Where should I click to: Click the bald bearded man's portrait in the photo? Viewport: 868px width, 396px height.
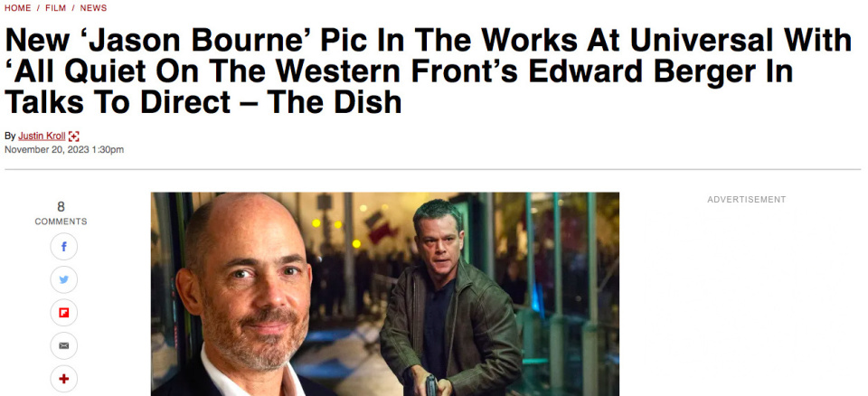pyautogui.click(x=246, y=297)
